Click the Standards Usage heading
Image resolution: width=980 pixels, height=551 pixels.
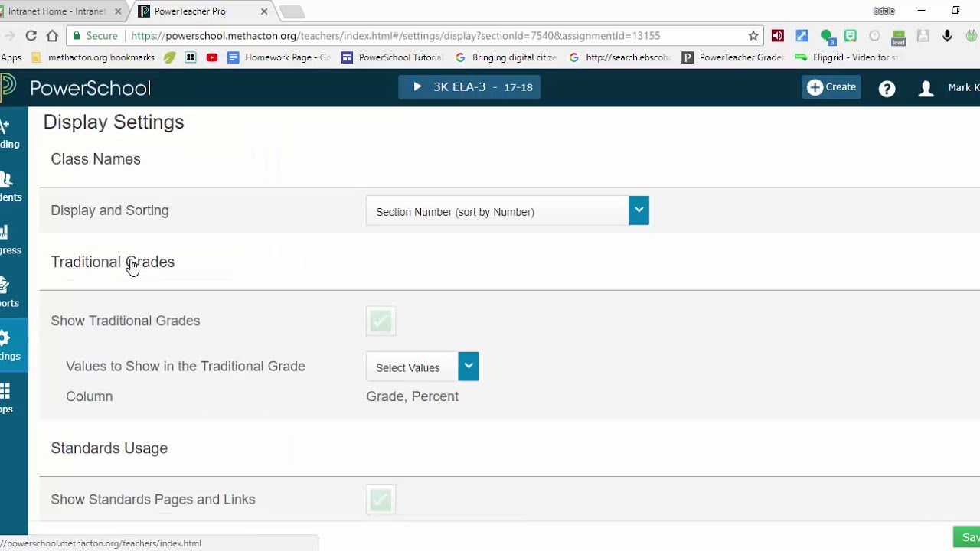point(109,448)
